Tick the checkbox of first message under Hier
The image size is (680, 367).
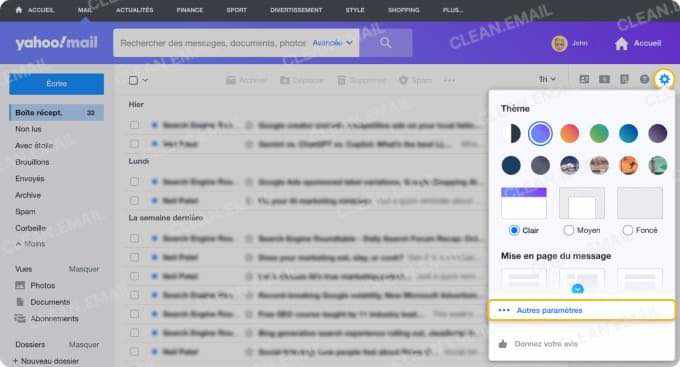(134, 125)
